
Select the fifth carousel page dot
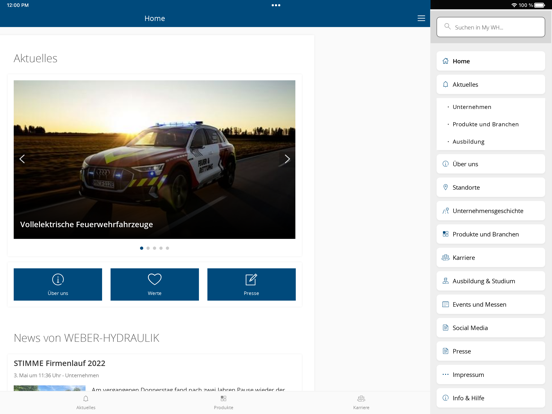click(168, 248)
